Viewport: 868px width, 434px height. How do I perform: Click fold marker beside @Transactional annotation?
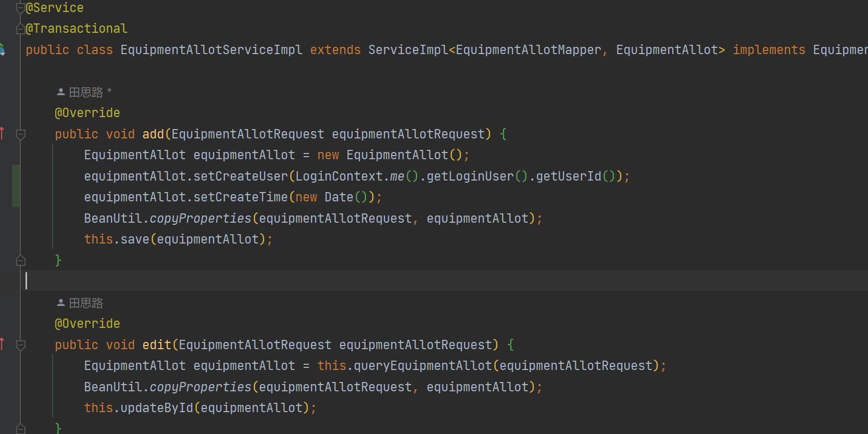21,29
